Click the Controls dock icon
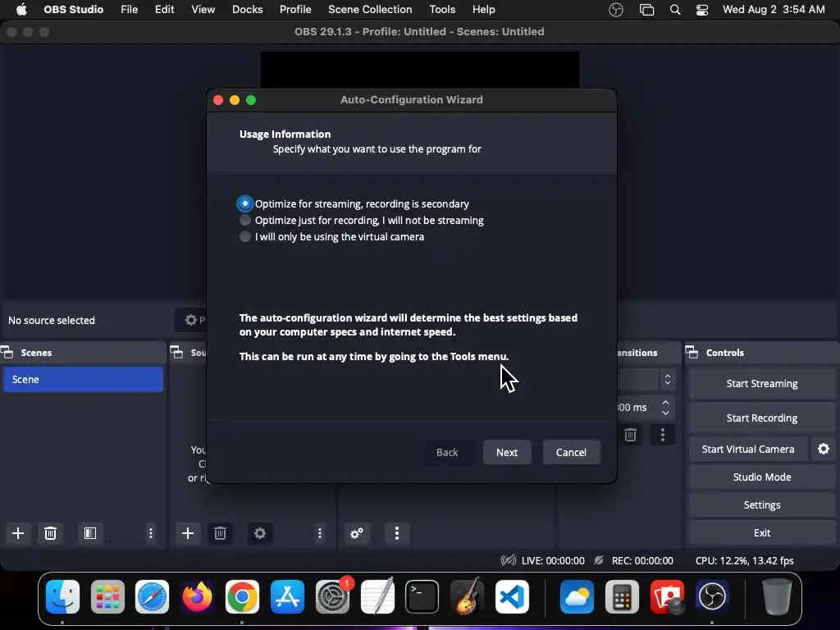The height and width of the screenshot is (630, 840). tap(692, 353)
